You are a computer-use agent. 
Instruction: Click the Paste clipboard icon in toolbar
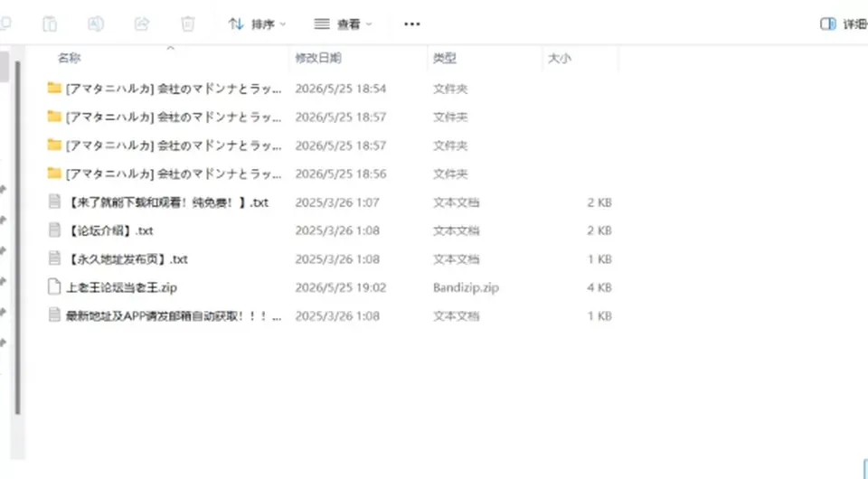click(50, 23)
